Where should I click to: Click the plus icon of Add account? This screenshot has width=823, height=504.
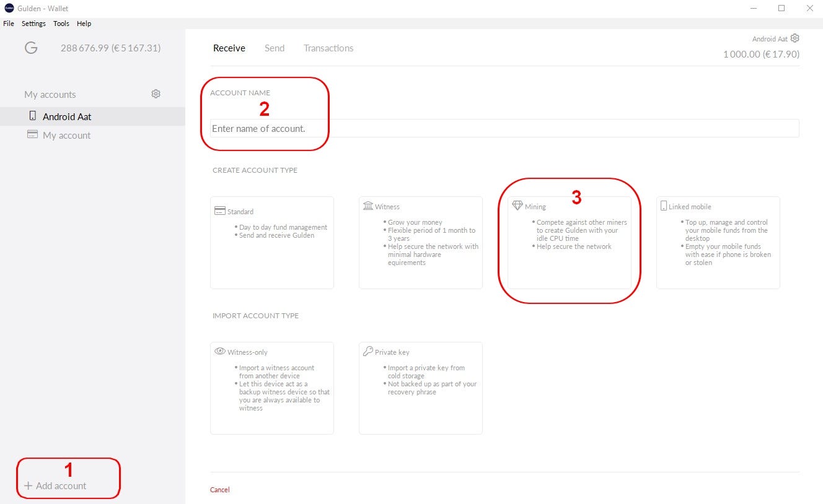click(28, 486)
